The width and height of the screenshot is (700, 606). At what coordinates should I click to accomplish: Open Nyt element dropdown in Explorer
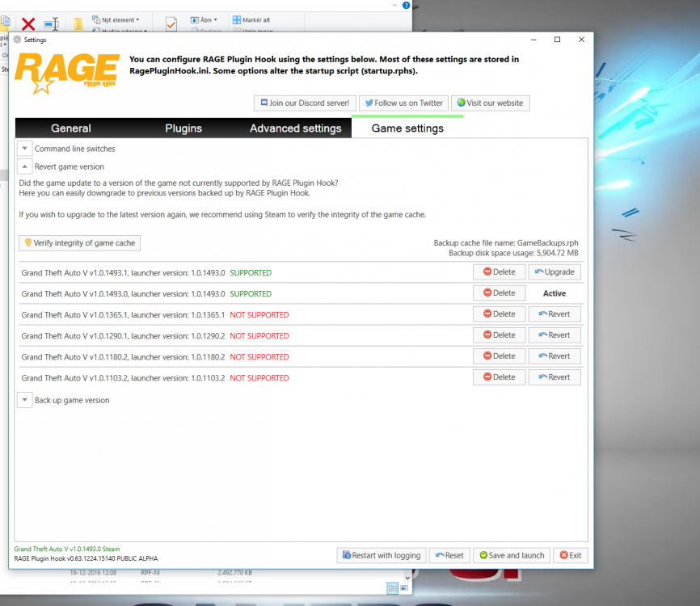point(116,20)
